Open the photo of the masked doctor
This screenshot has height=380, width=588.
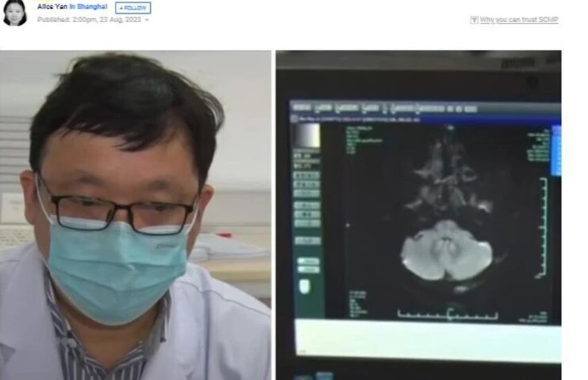pos(136,214)
